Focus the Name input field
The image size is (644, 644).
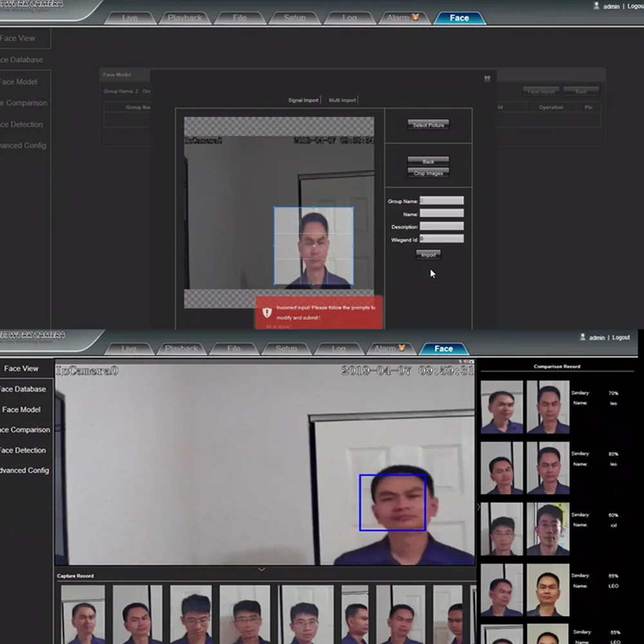(442, 213)
